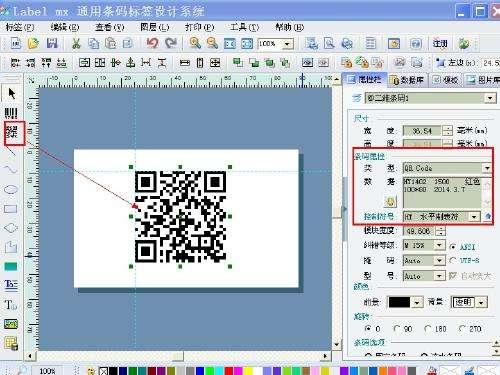Viewport: 500px width, 375px height.
Task: Select the plain T text tool
Action: tap(11, 305)
